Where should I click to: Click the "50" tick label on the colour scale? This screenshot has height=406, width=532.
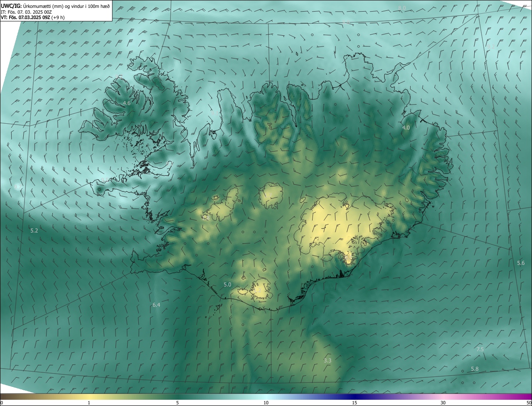point(529,403)
